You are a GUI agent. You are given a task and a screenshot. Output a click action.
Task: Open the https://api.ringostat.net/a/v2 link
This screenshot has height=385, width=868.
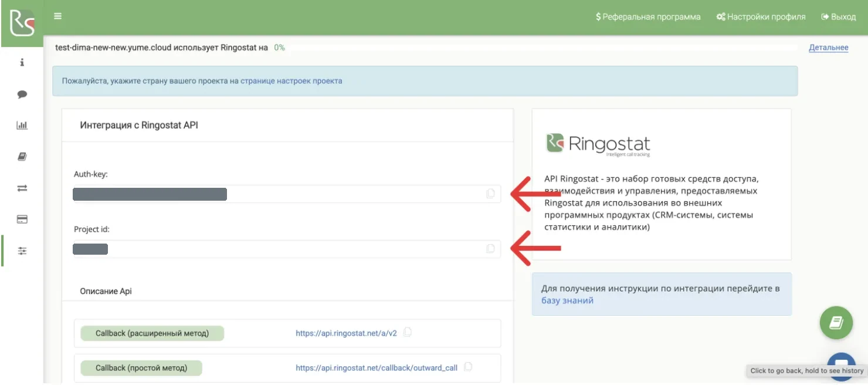(x=346, y=333)
